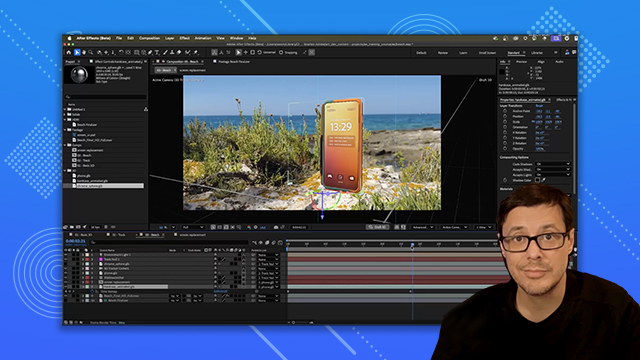Toggle the Opacity stopwatch in Properties
This screenshot has height=360, width=640.
505,149
